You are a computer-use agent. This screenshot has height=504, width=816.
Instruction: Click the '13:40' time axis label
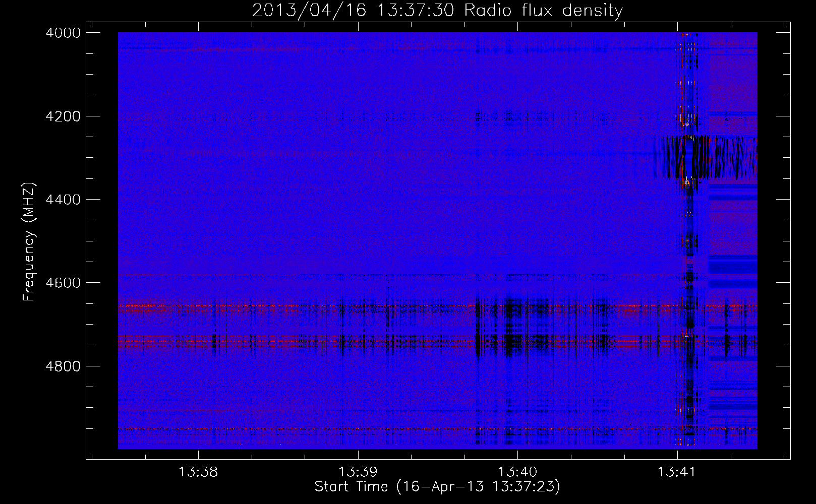click(517, 472)
